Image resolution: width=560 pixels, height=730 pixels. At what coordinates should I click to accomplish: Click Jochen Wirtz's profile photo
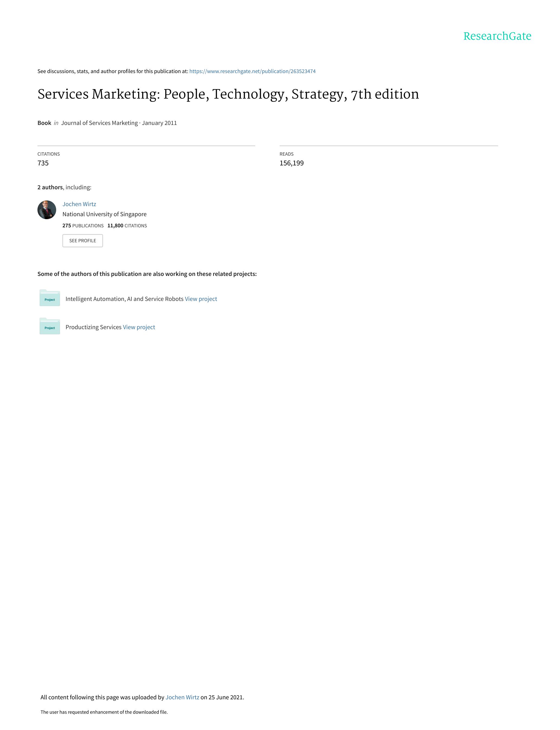[47, 210]
